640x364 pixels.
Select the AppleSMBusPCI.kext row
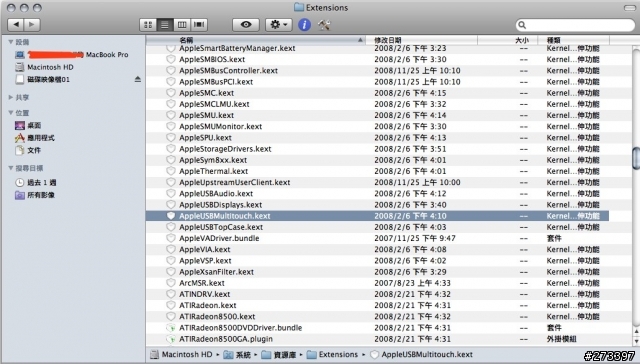377,82
